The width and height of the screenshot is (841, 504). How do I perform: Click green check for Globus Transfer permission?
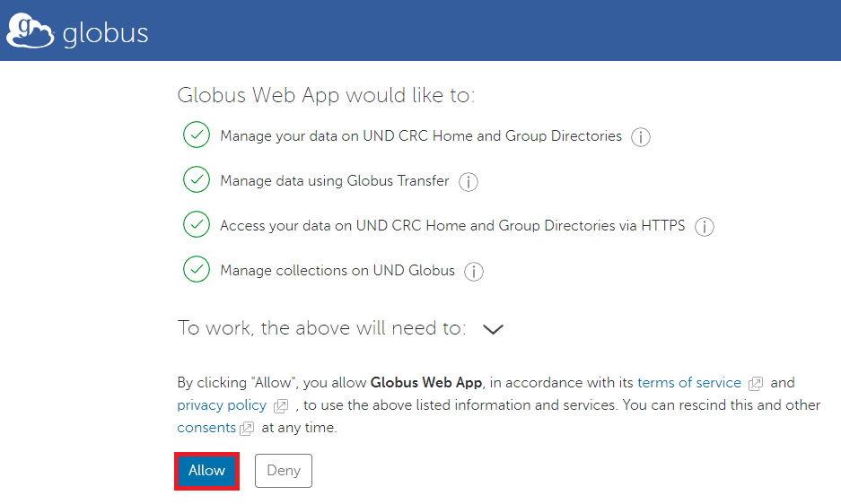click(197, 180)
